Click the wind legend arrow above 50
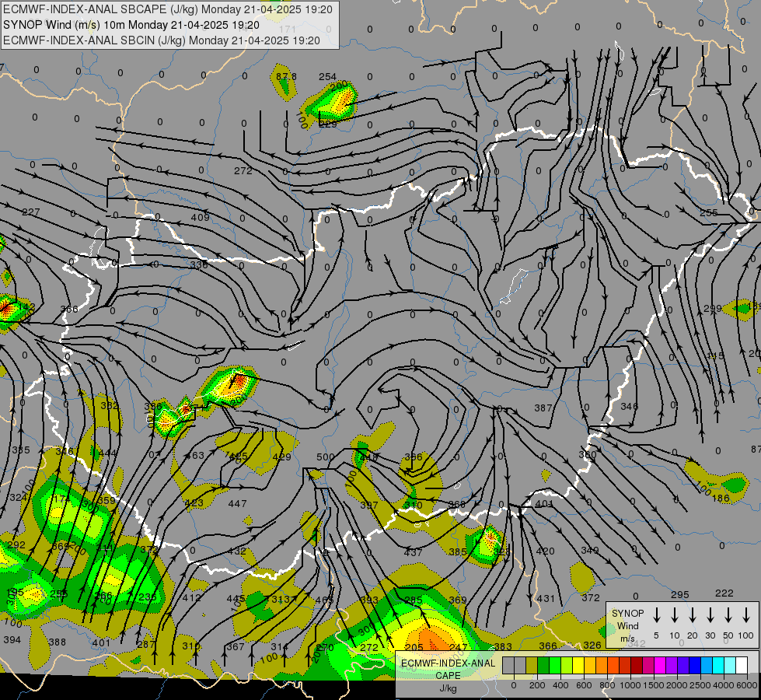 (728, 615)
